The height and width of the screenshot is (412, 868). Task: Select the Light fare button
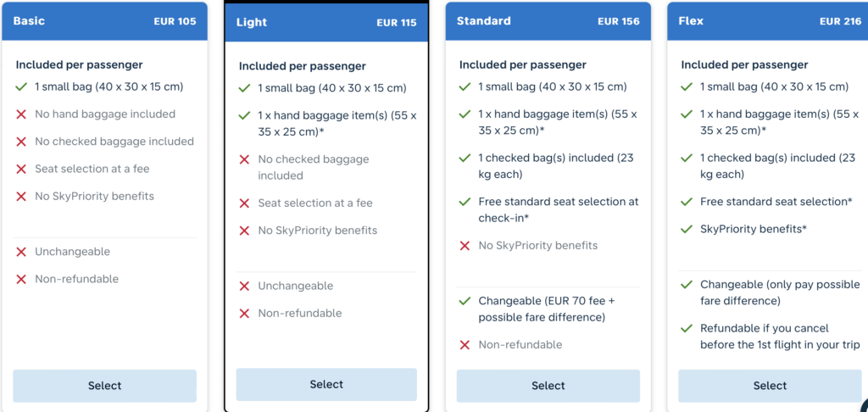(326, 384)
